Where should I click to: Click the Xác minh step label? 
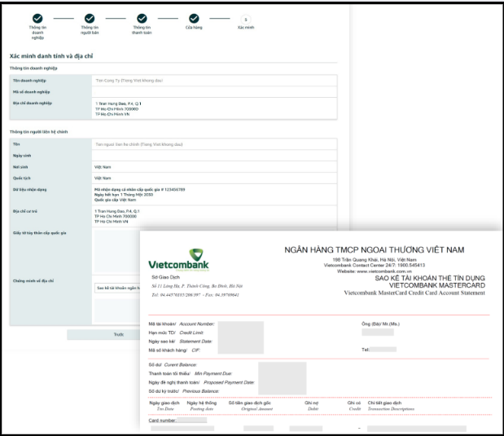[246, 28]
